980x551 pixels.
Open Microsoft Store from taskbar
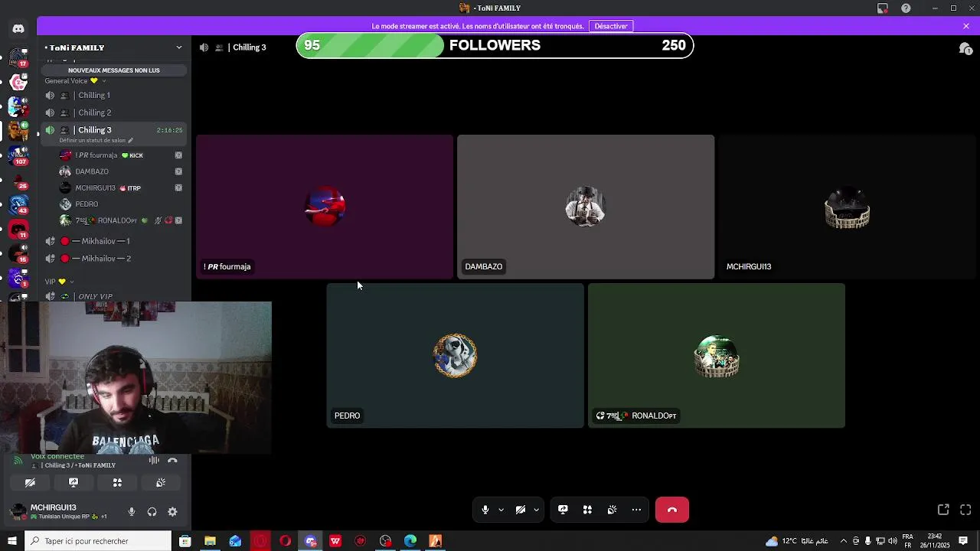click(185, 541)
